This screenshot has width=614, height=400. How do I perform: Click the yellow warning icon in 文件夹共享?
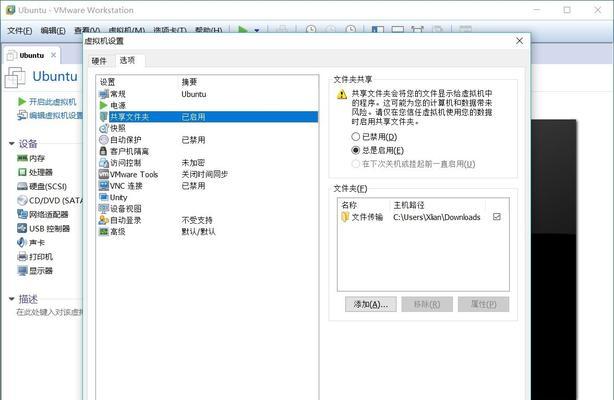pyautogui.click(x=341, y=94)
